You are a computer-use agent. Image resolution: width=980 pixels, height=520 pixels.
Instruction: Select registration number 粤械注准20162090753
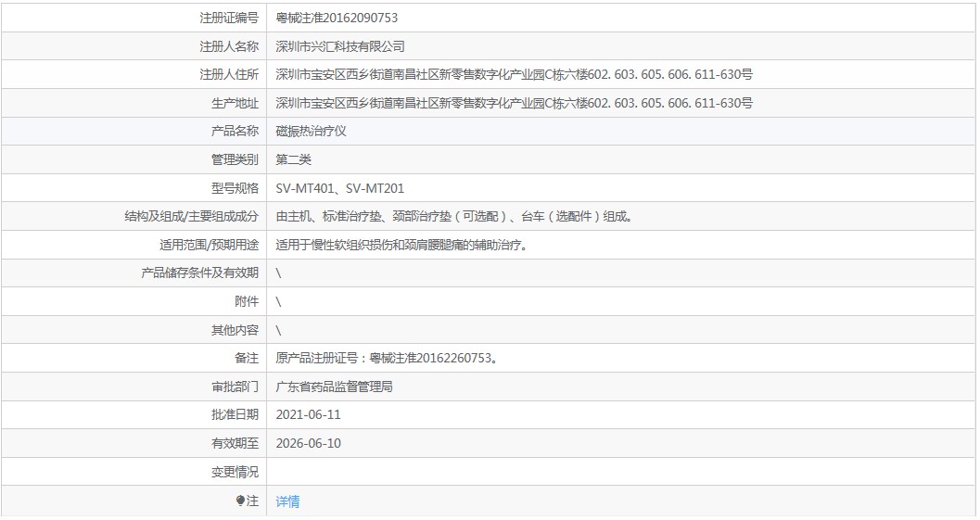[x=337, y=19]
